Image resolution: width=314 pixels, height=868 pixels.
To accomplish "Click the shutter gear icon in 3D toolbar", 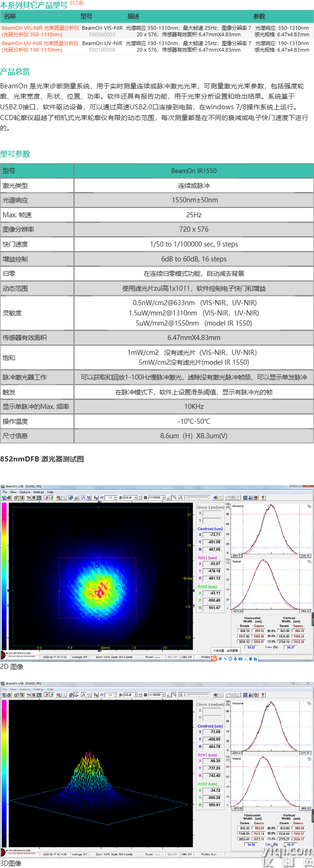I will pos(146,694).
